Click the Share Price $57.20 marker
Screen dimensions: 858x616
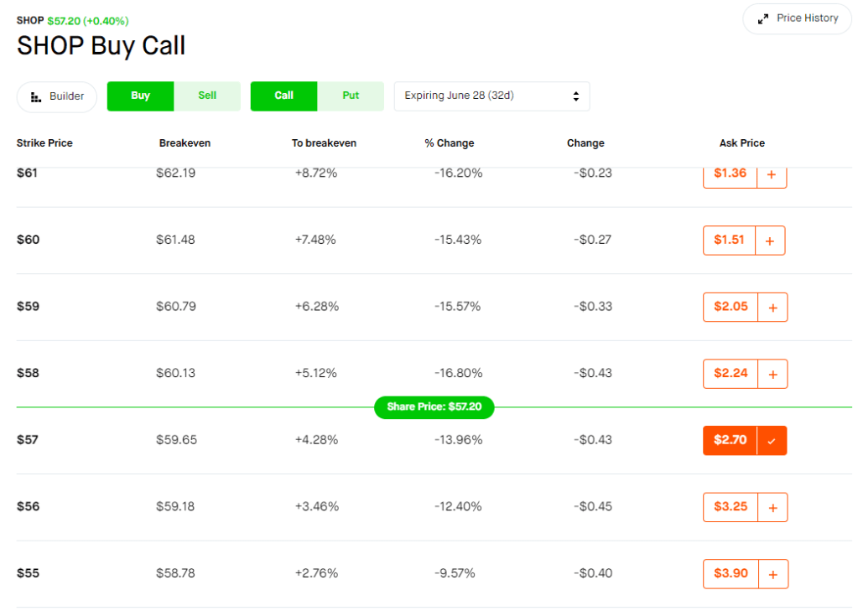[x=434, y=407]
